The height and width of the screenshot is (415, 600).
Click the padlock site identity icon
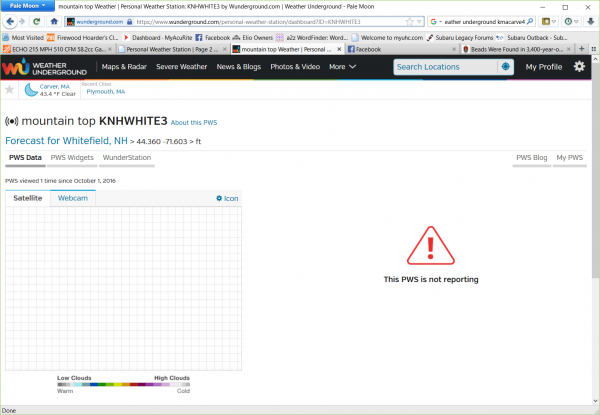[129, 22]
